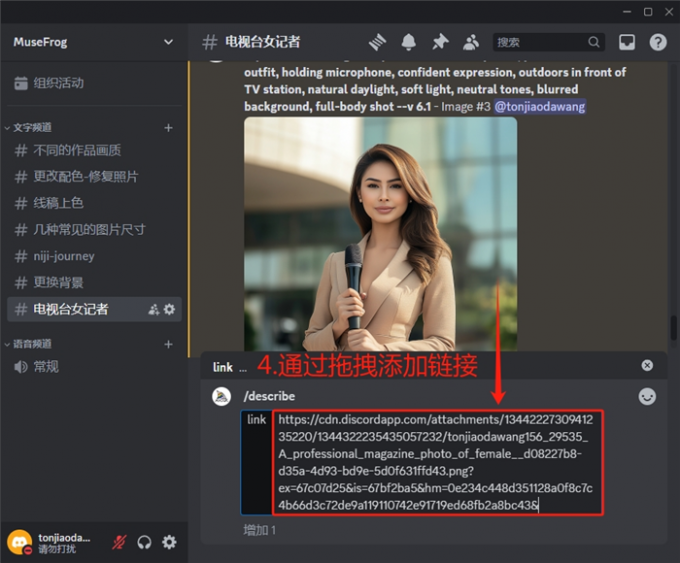The height and width of the screenshot is (563, 680).
Task: Click the search magnifier icon
Action: tap(594, 42)
